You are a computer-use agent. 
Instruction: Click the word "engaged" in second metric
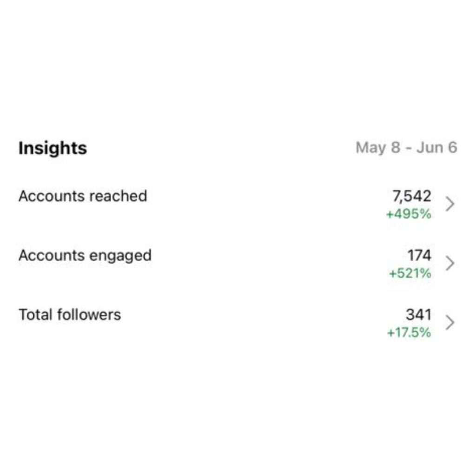click(x=121, y=256)
